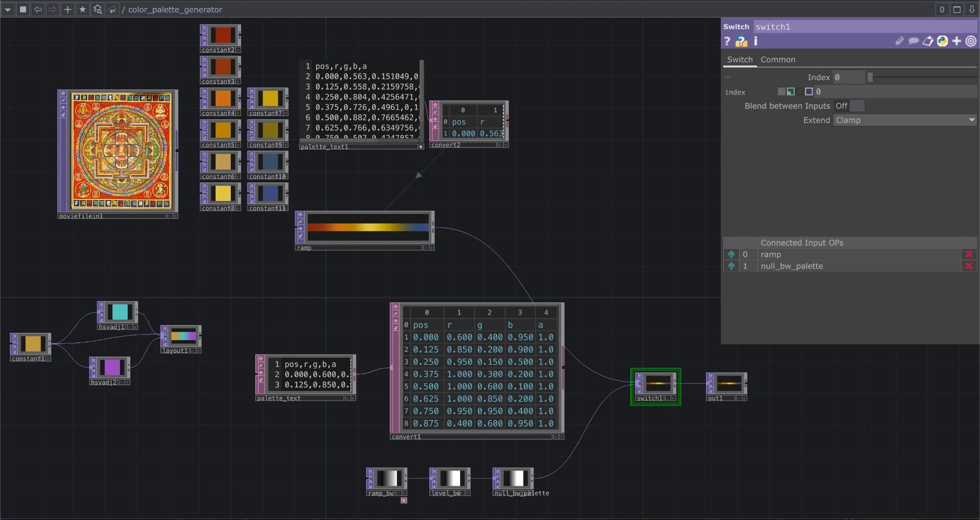Open the comment speech bubble icon

tap(913, 41)
